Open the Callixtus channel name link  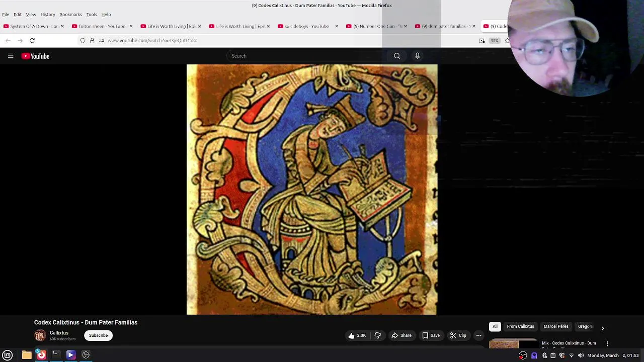(x=59, y=333)
